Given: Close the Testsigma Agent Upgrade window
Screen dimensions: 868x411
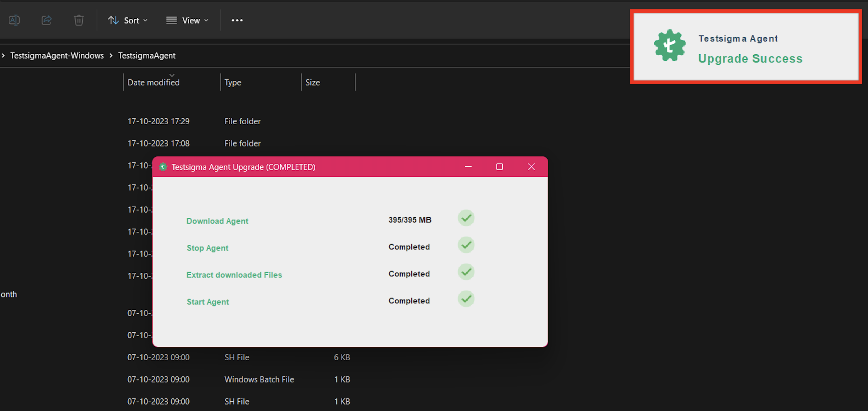Looking at the screenshot, I should coord(531,167).
